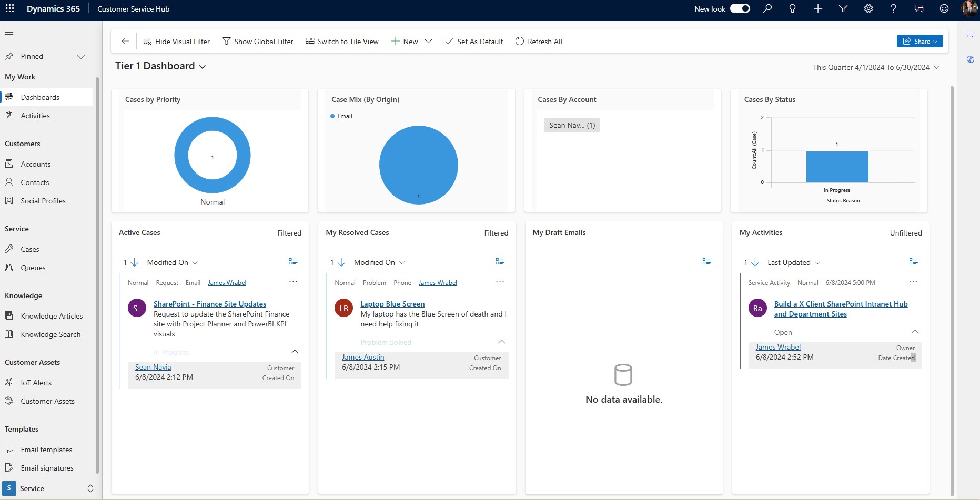Change My Resolved Cases Modified On sort
The width and height of the screenshot is (980, 500).
point(379,262)
